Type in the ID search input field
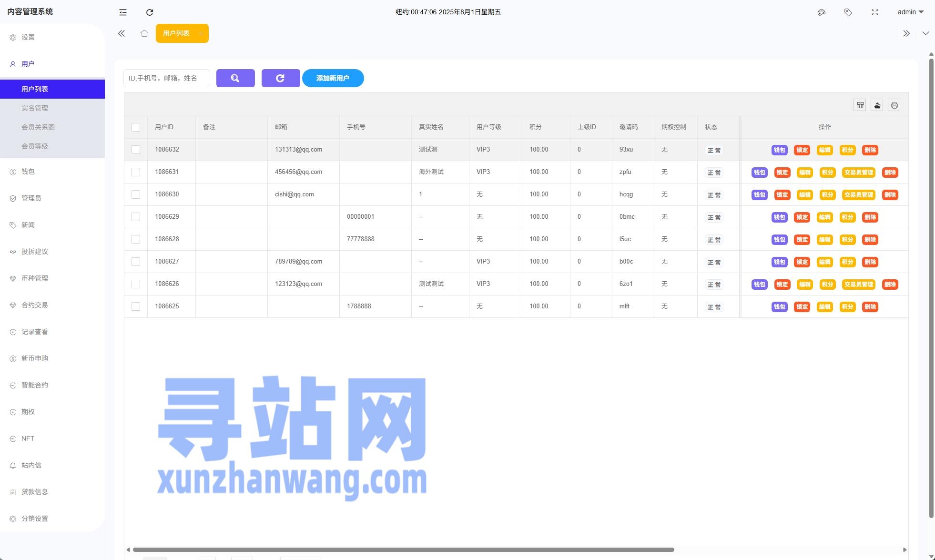The image size is (935, 560). click(166, 78)
